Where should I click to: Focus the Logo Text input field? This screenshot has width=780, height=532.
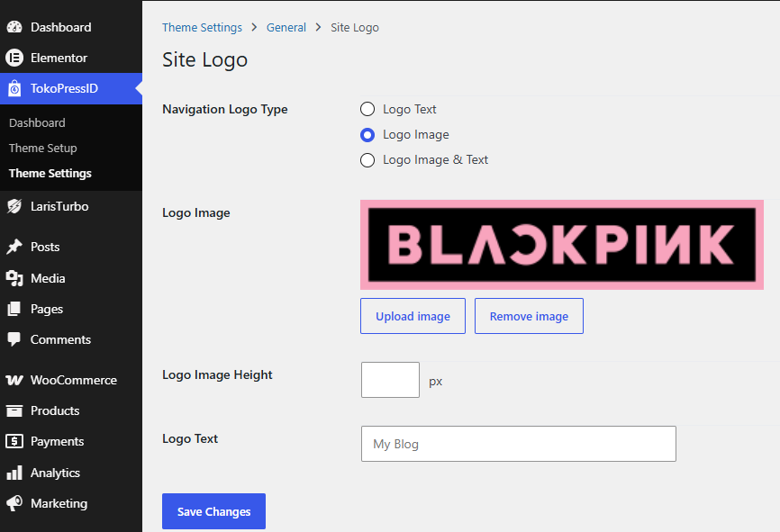tap(518, 444)
